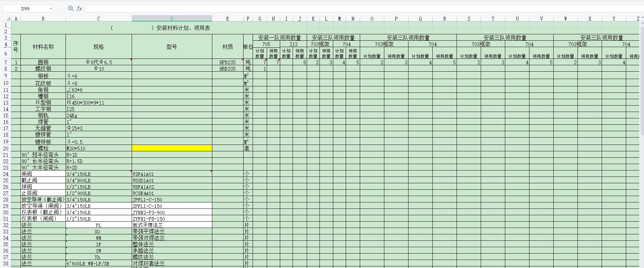Select row 7 header
Screen dimensions: 644x268
[x=6, y=62]
